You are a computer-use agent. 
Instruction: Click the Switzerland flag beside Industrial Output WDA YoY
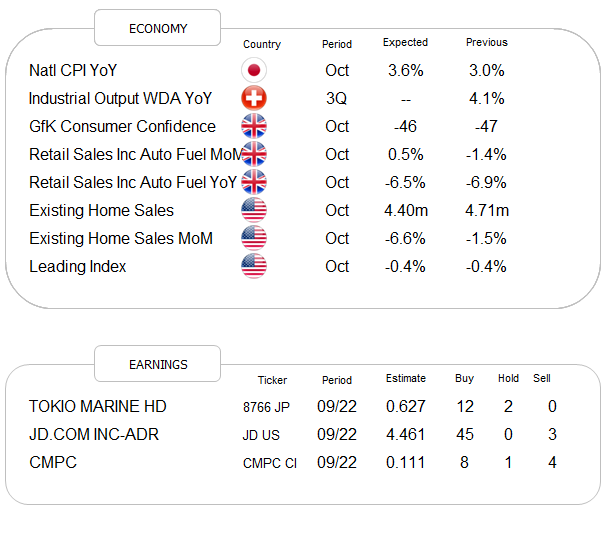click(254, 98)
